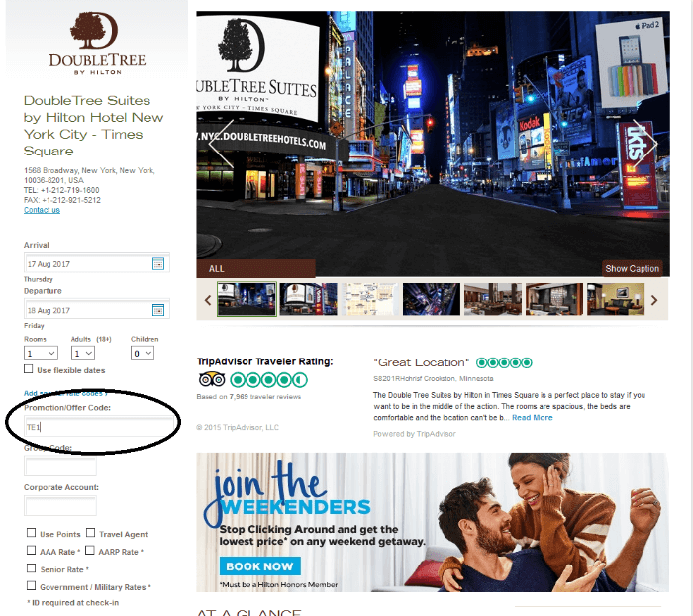The width and height of the screenshot is (693, 616).
Task: Click the "join the Weekenders" banner image
Action: pyautogui.click(x=433, y=522)
